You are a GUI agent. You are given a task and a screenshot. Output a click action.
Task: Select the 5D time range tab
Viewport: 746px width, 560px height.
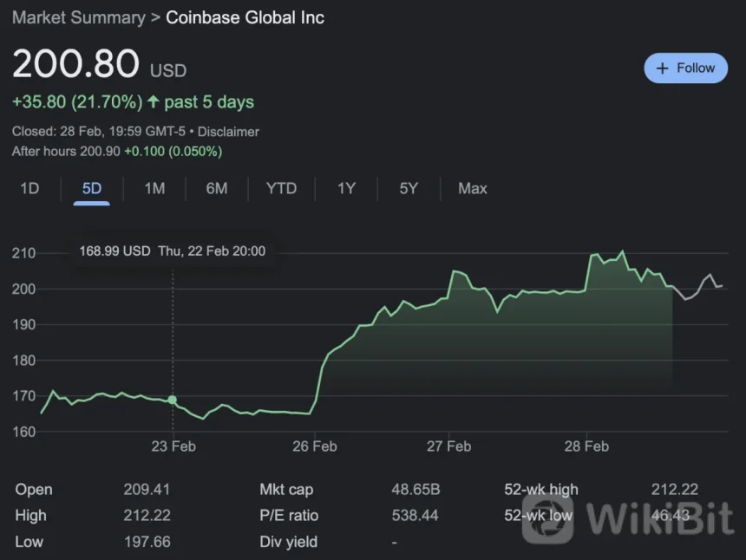(x=91, y=188)
